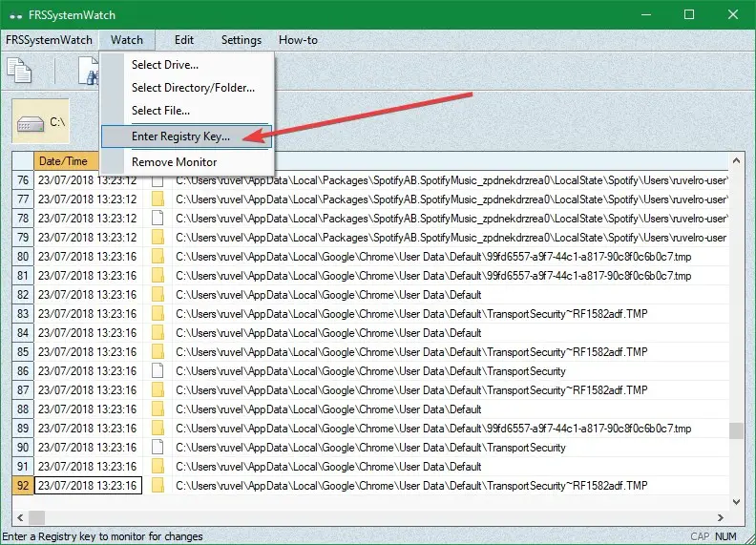Select row number 76 header
Viewport: 756px width, 545px height.
23,180
